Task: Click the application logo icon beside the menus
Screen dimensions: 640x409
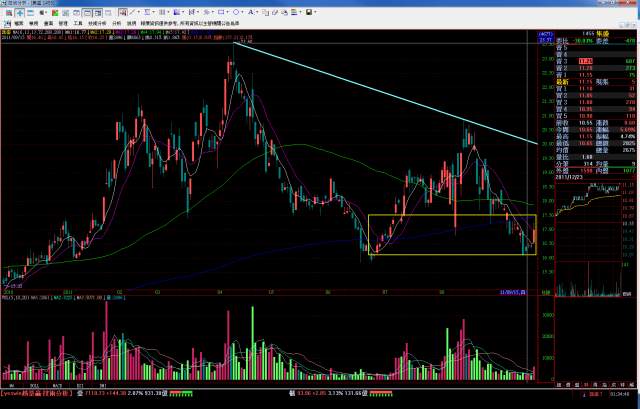Action: pyautogui.click(x=7, y=23)
